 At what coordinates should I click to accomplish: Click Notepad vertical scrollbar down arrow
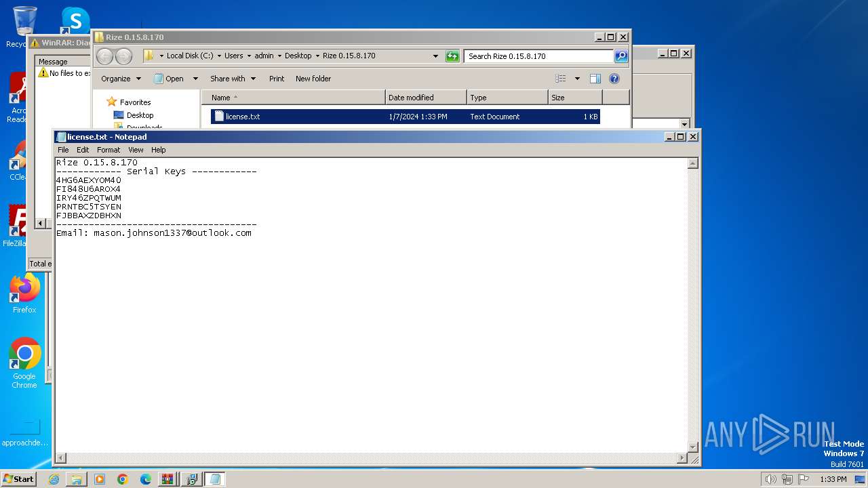tap(693, 447)
